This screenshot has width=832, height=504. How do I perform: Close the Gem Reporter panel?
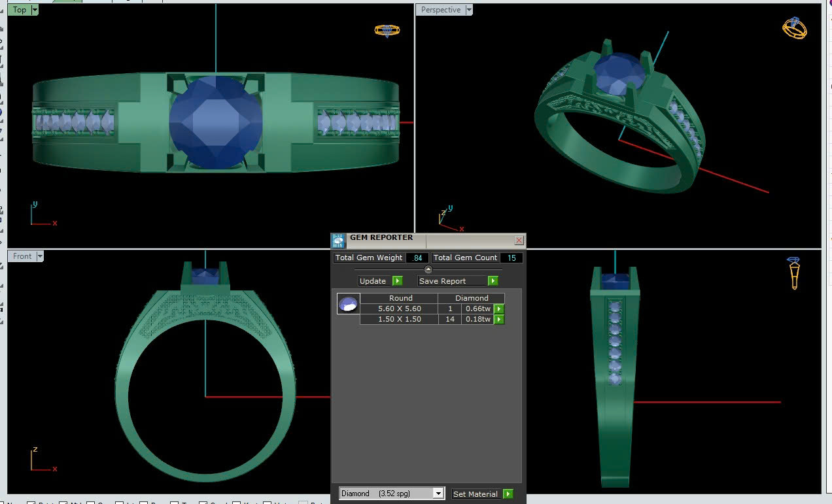(x=519, y=241)
